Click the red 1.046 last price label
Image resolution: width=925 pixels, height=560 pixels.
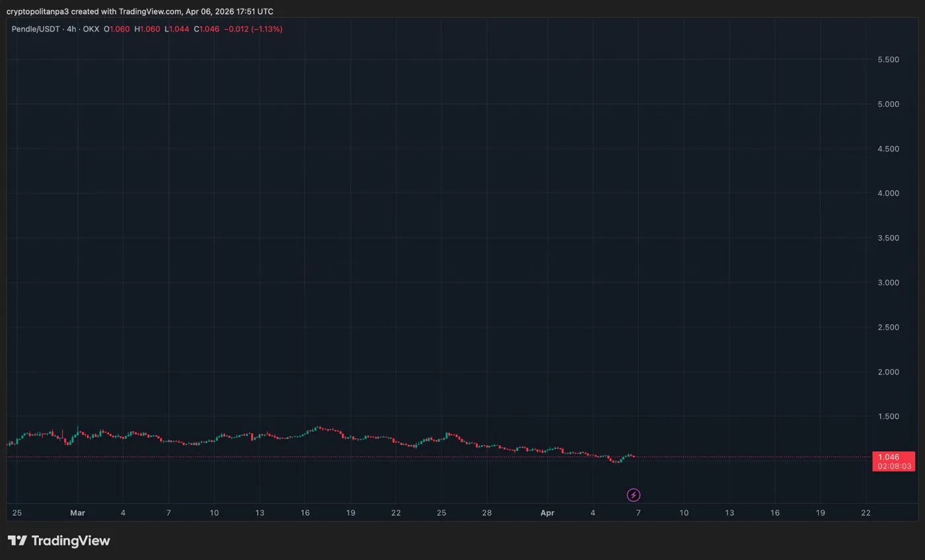[x=889, y=457]
